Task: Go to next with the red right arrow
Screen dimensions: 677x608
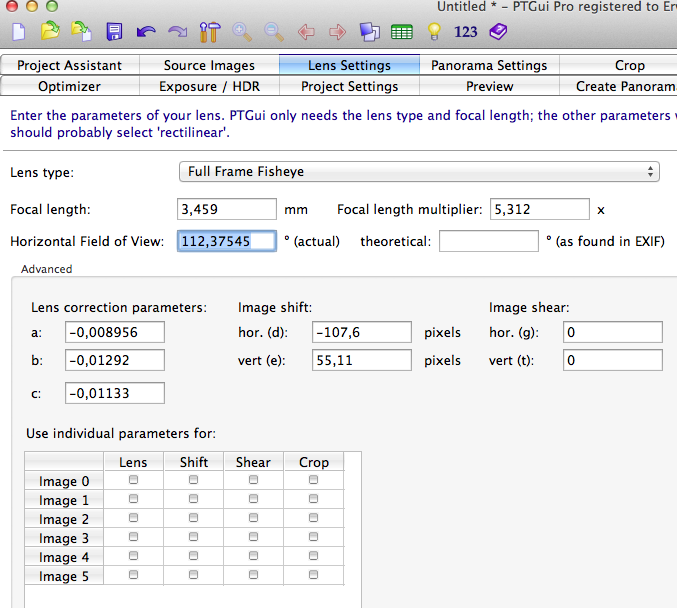Action: pos(338,32)
